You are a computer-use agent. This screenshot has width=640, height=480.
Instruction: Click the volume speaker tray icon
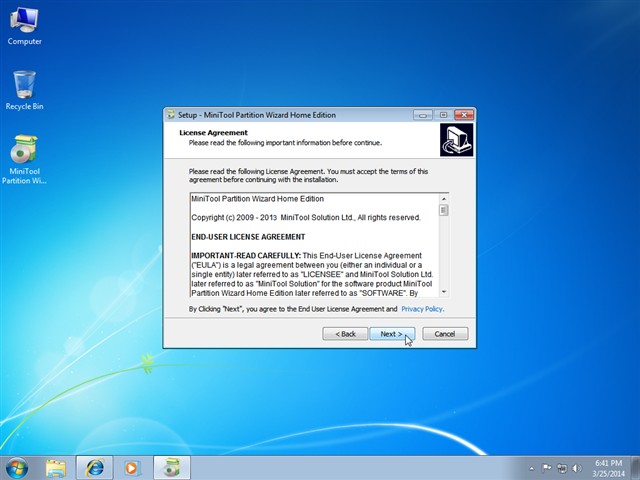point(577,468)
